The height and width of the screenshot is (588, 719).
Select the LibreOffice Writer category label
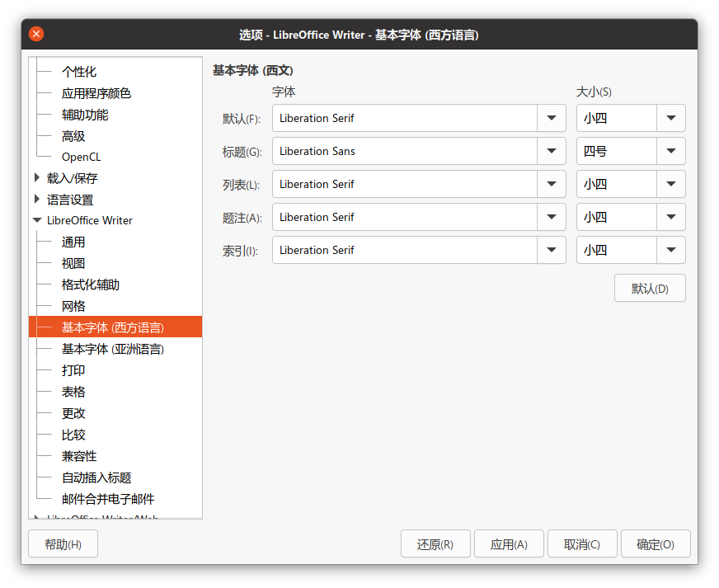[x=89, y=221]
